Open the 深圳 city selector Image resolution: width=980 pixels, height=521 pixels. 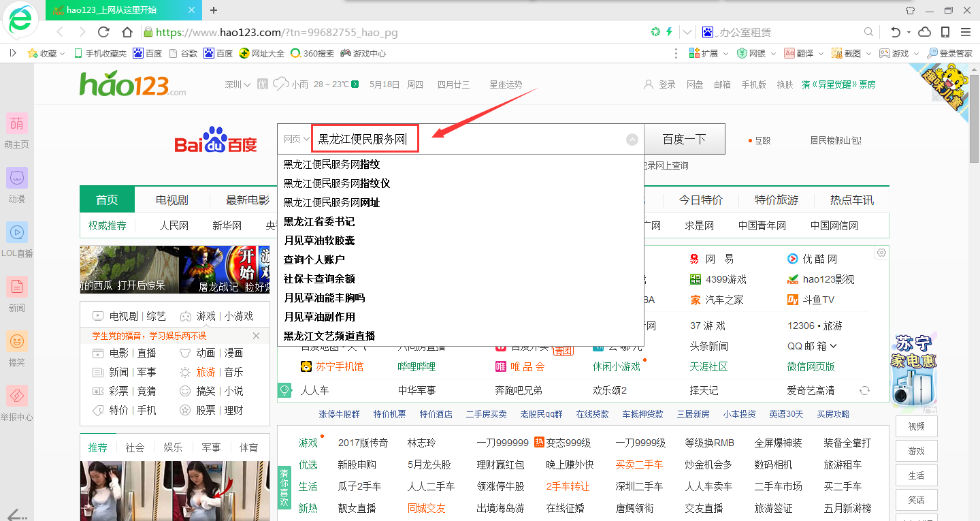[x=238, y=84]
